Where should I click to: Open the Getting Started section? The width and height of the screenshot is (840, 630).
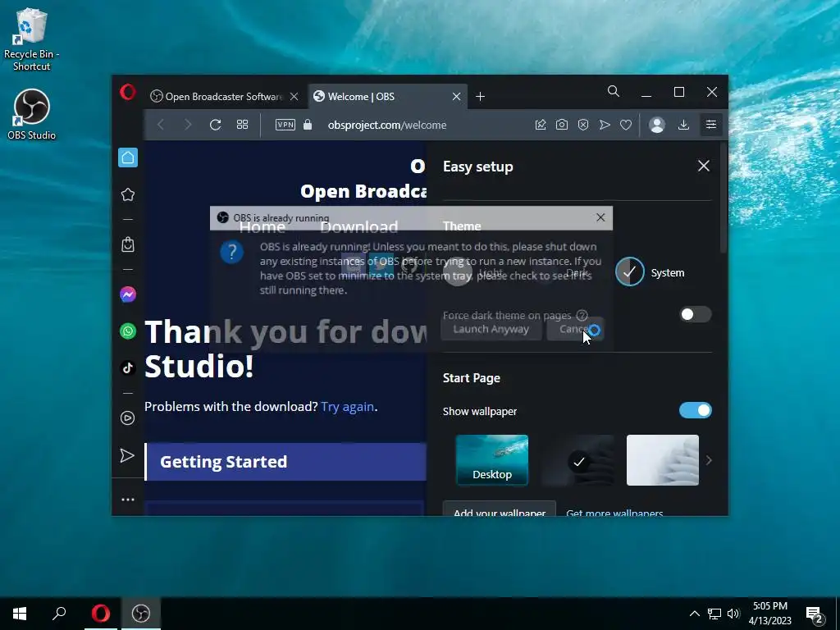tap(285, 462)
